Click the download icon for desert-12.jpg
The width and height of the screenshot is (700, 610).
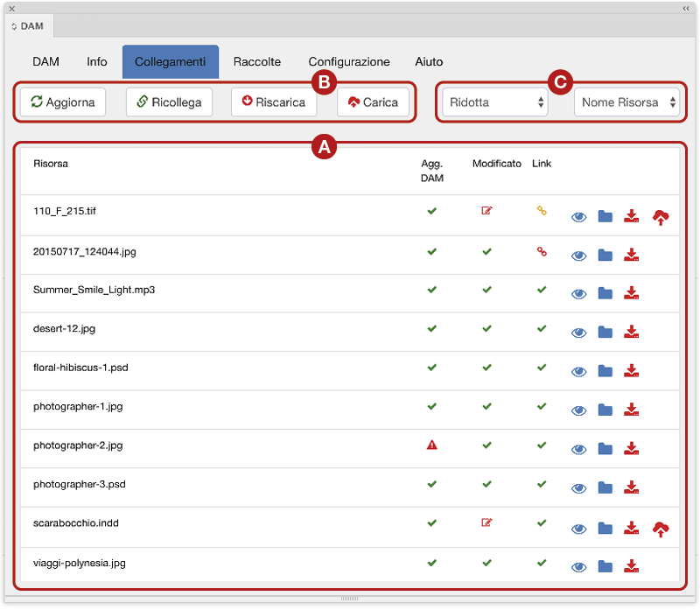(x=631, y=333)
